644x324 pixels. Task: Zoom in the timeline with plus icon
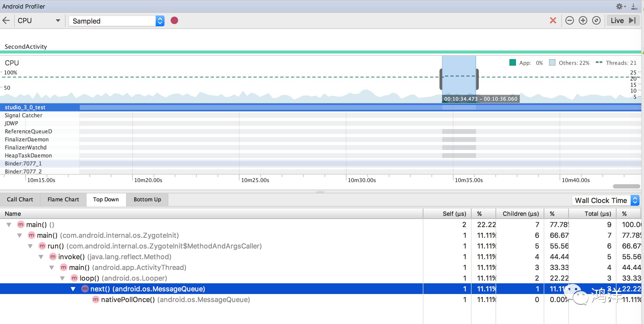pos(583,21)
